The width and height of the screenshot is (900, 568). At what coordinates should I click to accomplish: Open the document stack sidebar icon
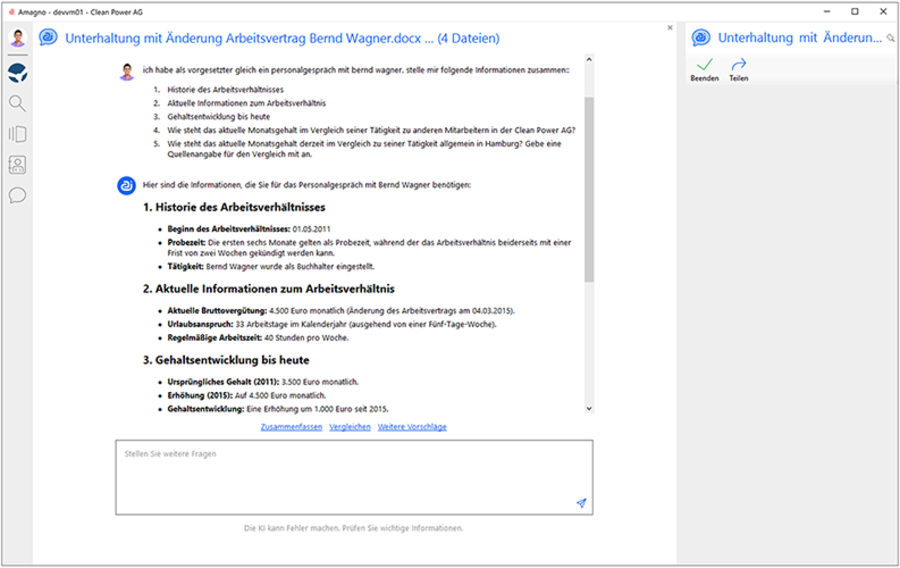pos(17,134)
